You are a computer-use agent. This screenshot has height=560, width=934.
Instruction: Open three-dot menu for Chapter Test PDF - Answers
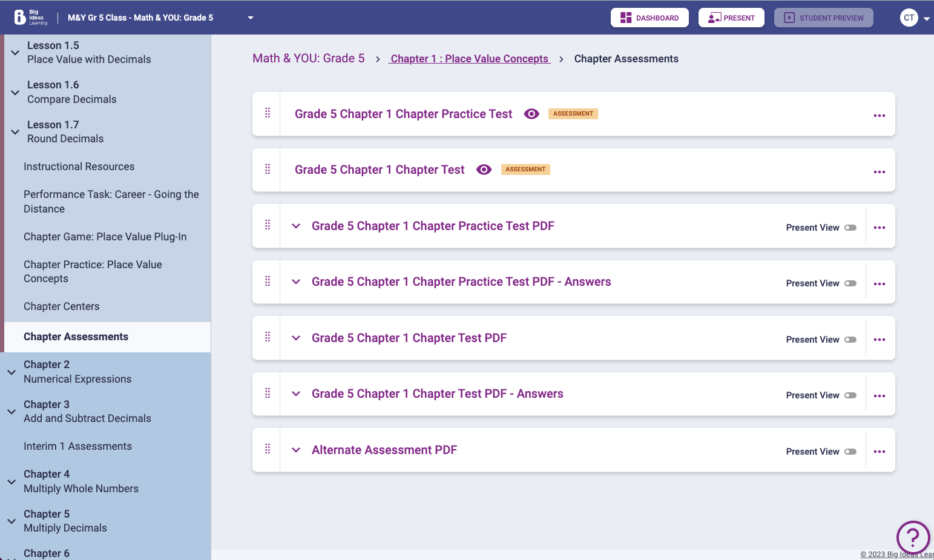tap(879, 396)
